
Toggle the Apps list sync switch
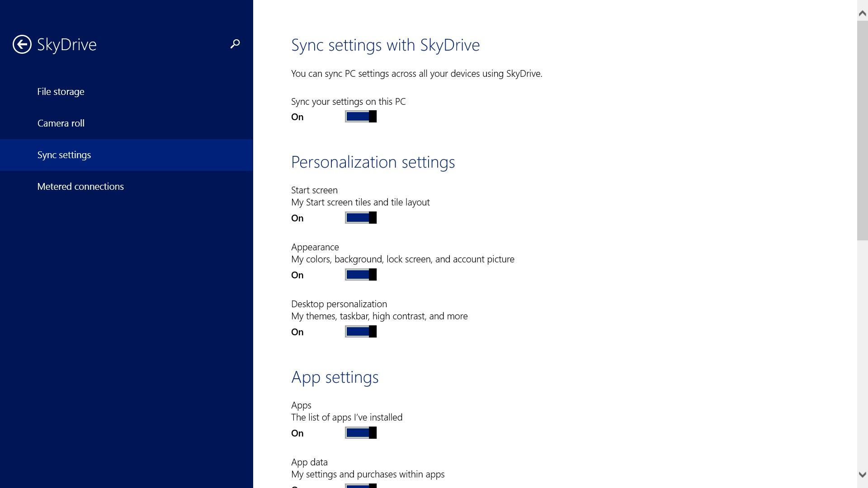(x=361, y=433)
